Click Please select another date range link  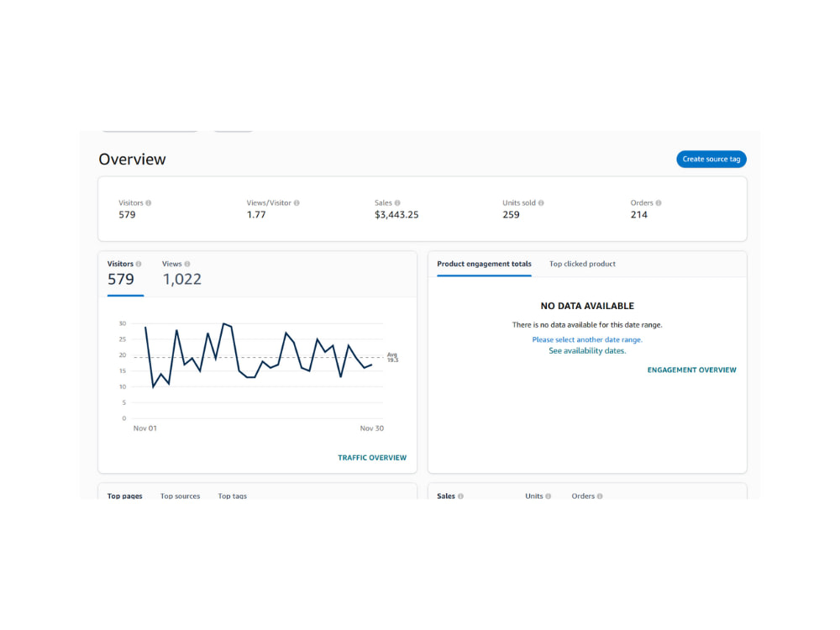[x=587, y=339]
